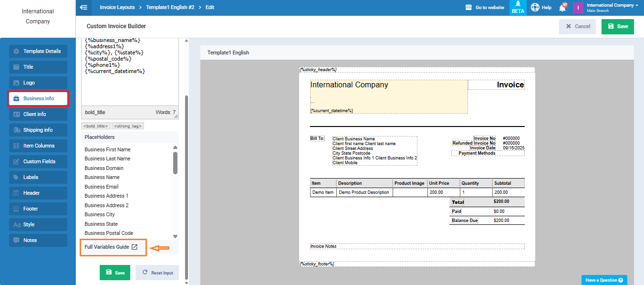Viewport: 644px width, 285px height.
Task: Click Reset Input button
Action: pyautogui.click(x=157, y=273)
